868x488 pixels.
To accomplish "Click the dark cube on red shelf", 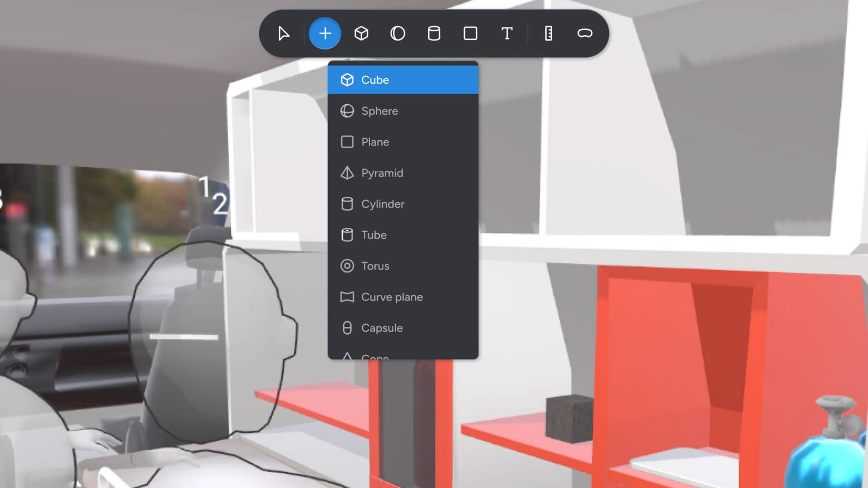I will click(x=569, y=418).
